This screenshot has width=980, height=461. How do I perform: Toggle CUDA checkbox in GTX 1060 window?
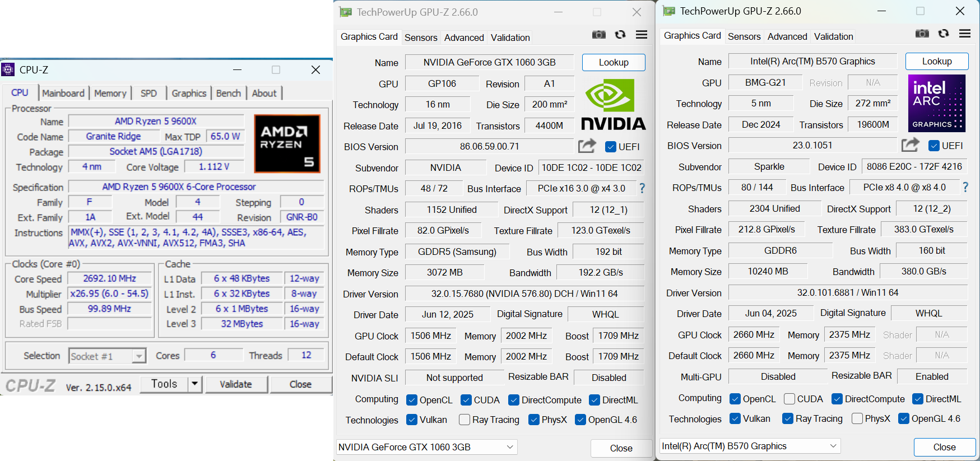tap(466, 400)
